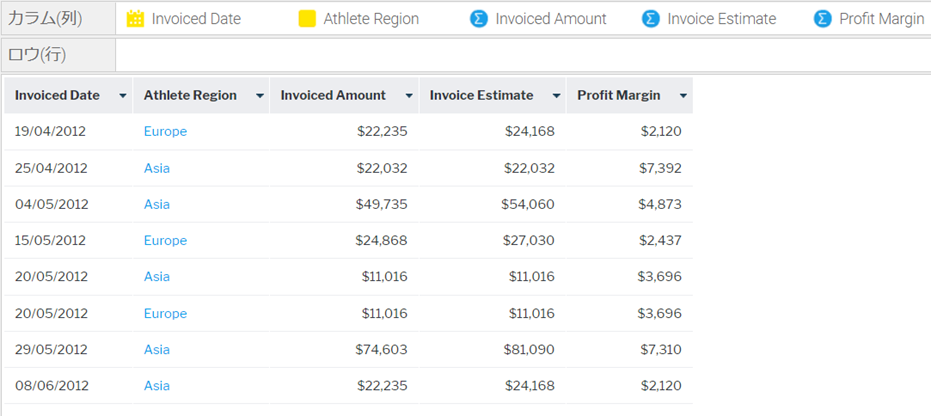Open the Invoiced Date column header dropdown
931x416 pixels.
tap(122, 96)
